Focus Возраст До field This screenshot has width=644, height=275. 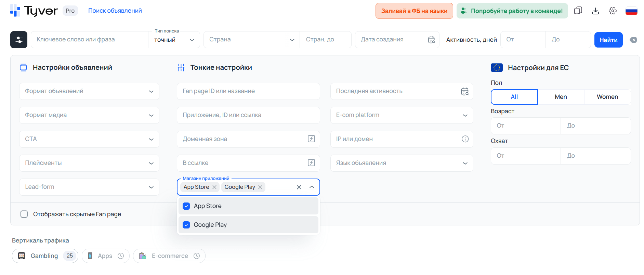[x=596, y=126]
